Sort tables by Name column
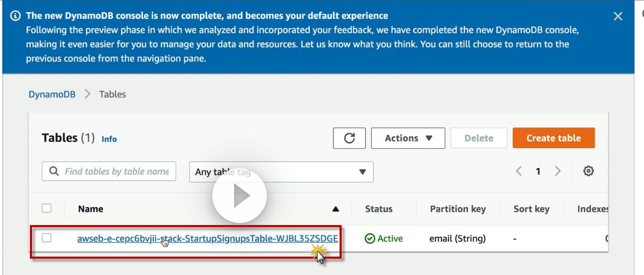Viewport: 644px width, 275px height. tap(336, 209)
